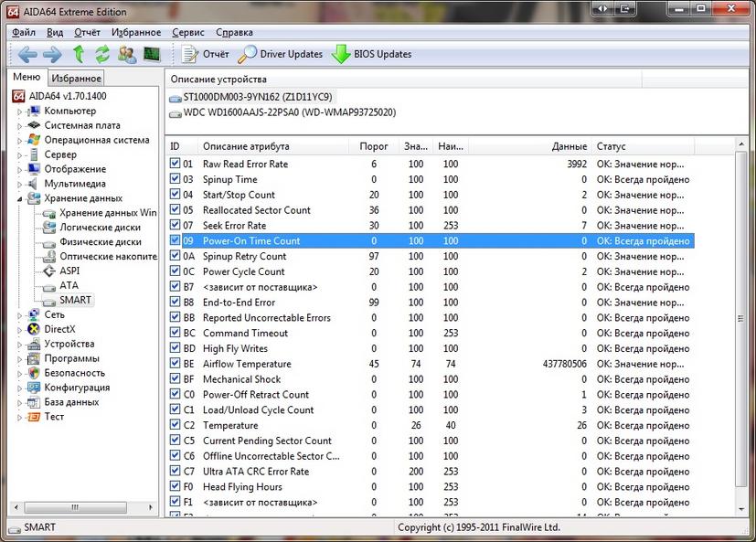Click the Операционная система Windows flag icon
Screen dimensions: 756x542
click(34, 140)
